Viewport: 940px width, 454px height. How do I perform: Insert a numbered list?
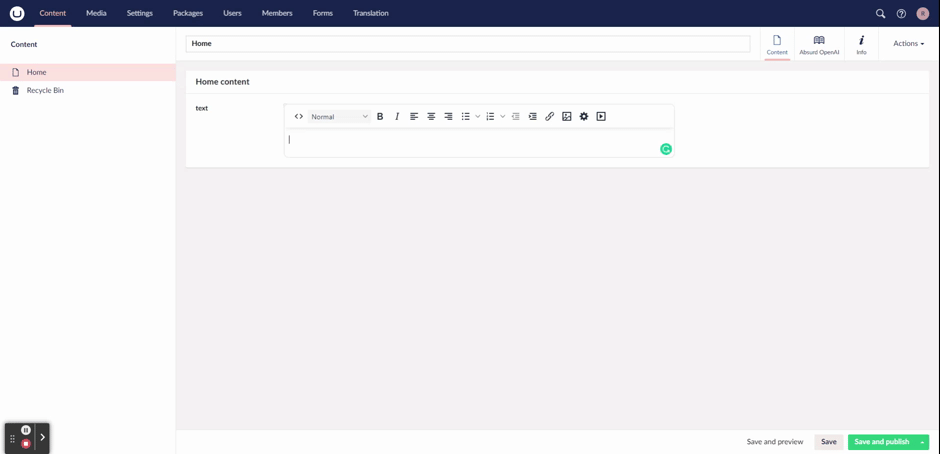click(490, 116)
